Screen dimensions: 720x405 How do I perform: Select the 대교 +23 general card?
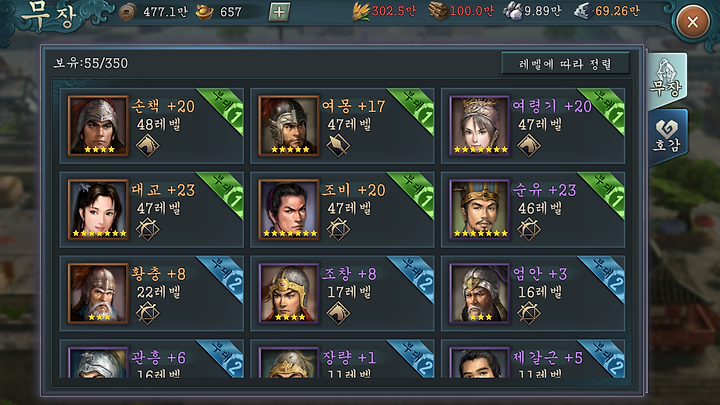click(x=152, y=209)
